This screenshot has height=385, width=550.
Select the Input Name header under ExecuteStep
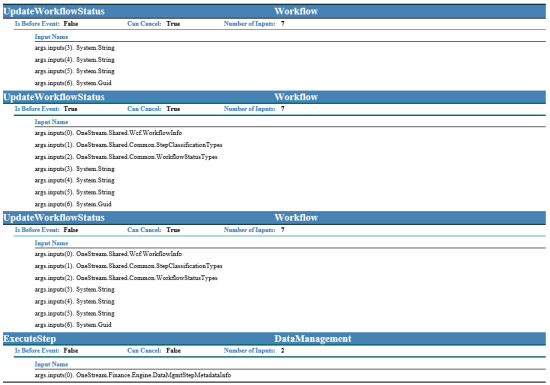[51, 364]
